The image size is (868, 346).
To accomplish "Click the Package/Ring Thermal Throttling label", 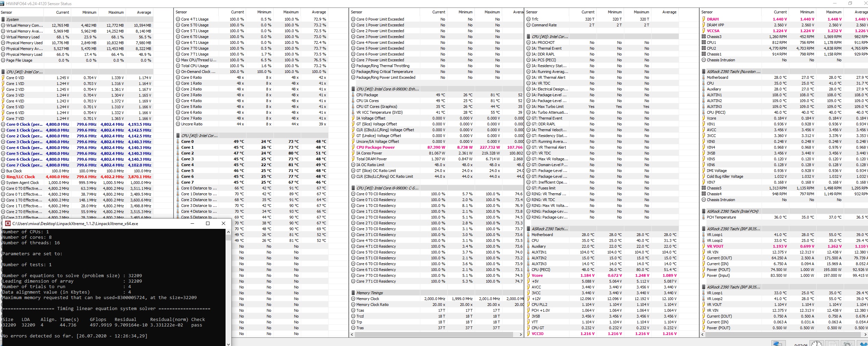I will pyautogui.click(x=383, y=66).
